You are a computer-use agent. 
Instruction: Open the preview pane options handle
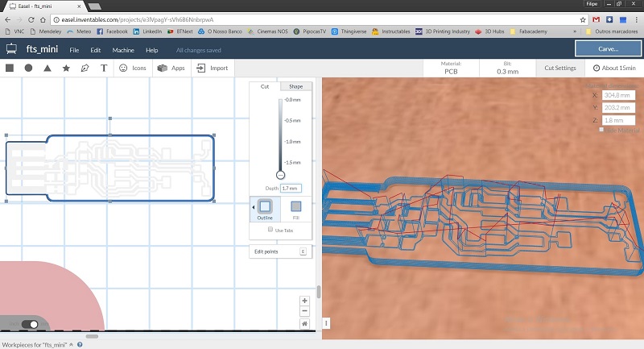click(326, 323)
